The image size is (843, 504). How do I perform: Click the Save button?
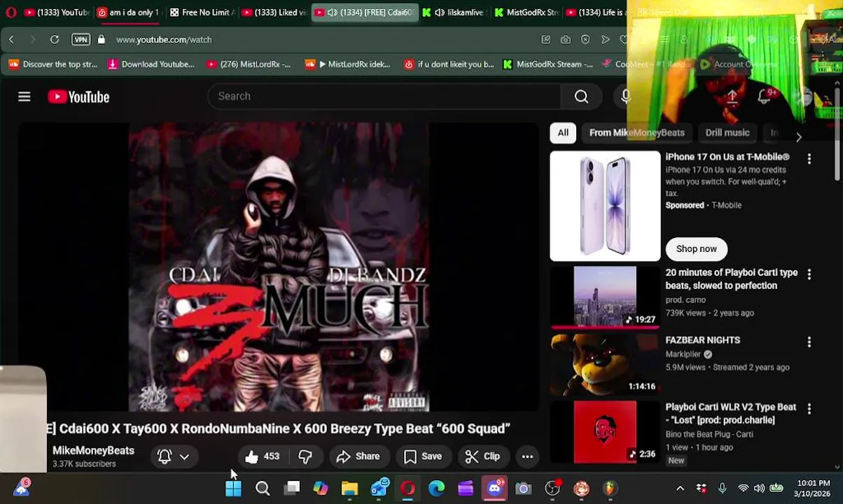pos(424,456)
